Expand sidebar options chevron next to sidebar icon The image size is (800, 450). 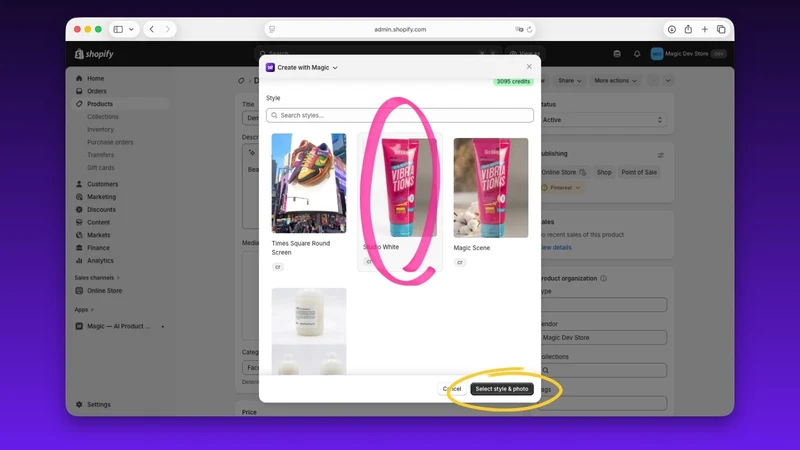point(131,29)
